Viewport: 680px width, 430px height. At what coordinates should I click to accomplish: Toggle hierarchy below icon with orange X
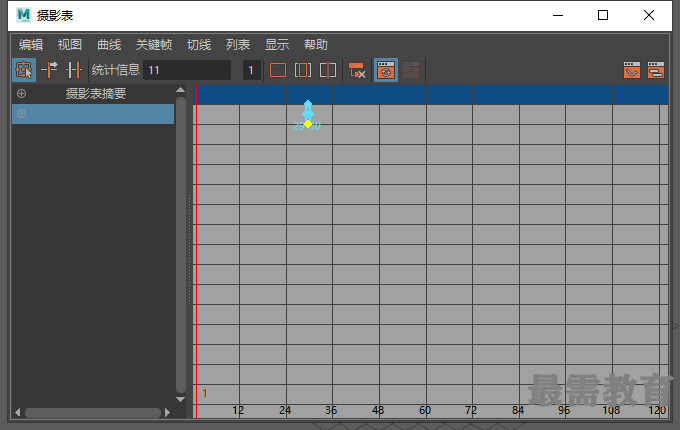tap(357, 70)
